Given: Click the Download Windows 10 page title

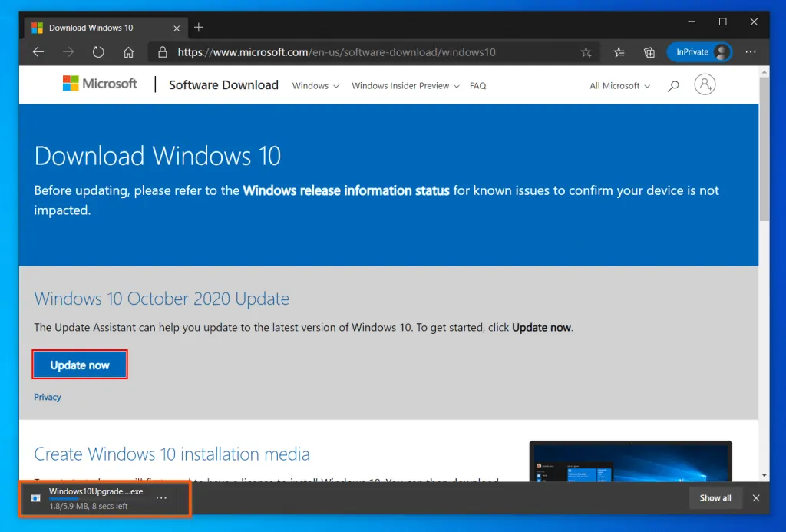Looking at the screenshot, I should (157, 156).
